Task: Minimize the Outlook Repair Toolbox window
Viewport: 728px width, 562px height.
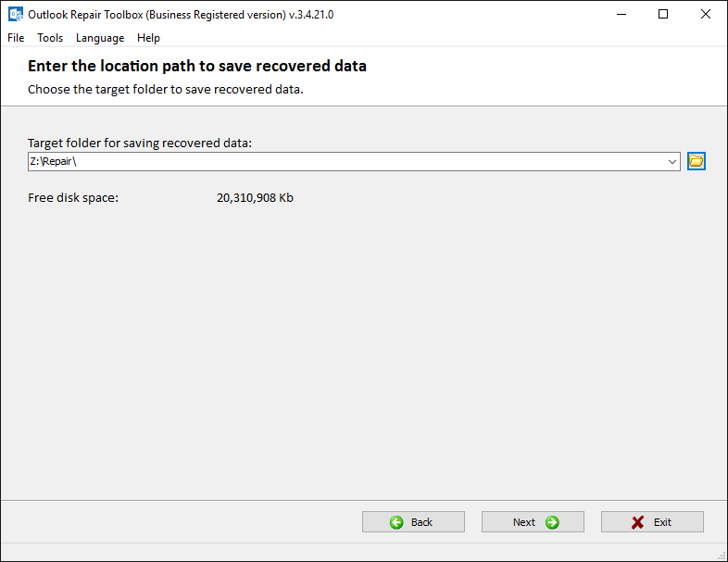Action: pos(621,15)
